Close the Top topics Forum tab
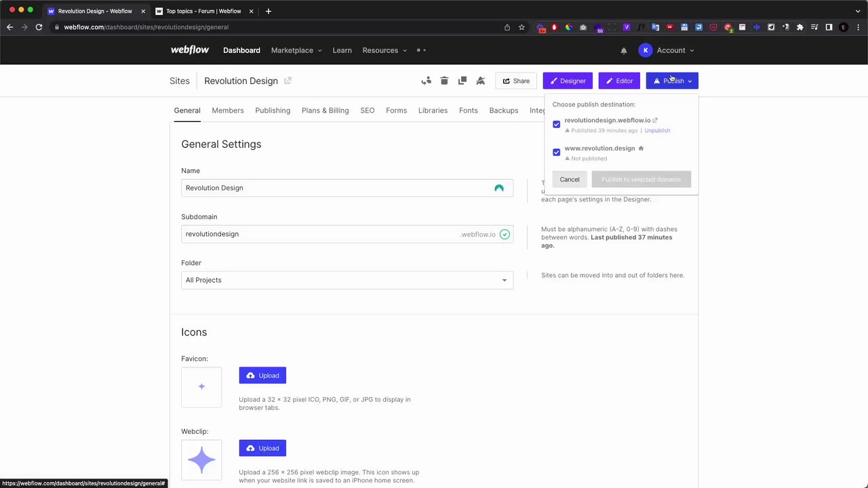Viewport: 868px width, 488px height. click(x=251, y=11)
